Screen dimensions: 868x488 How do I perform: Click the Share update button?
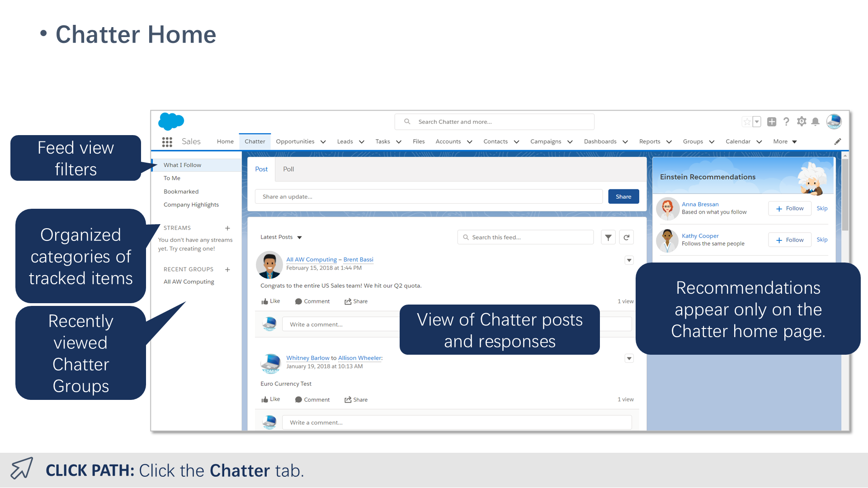point(623,197)
